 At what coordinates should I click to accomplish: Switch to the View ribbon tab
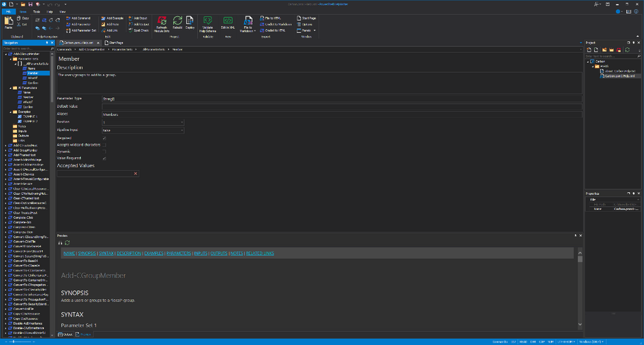point(62,12)
